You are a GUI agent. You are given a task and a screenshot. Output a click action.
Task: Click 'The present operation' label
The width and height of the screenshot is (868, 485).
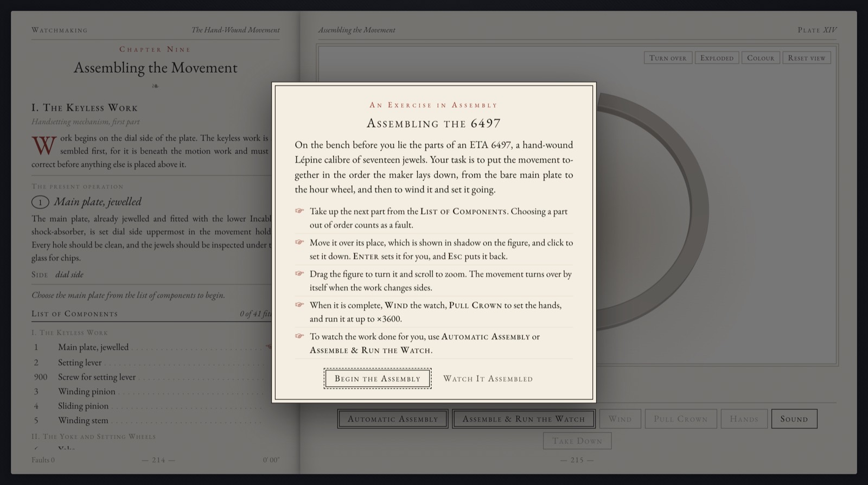click(x=78, y=187)
